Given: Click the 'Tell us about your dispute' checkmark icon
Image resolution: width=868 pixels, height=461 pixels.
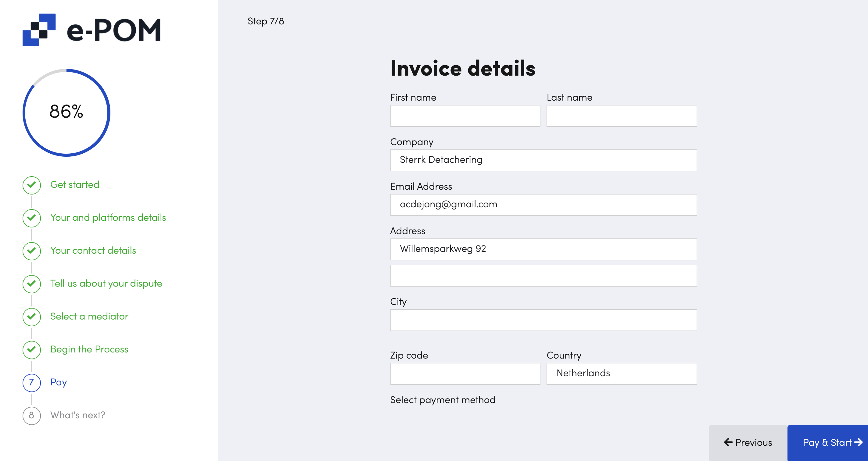Looking at the screenshot, I should tap(32, 284).
